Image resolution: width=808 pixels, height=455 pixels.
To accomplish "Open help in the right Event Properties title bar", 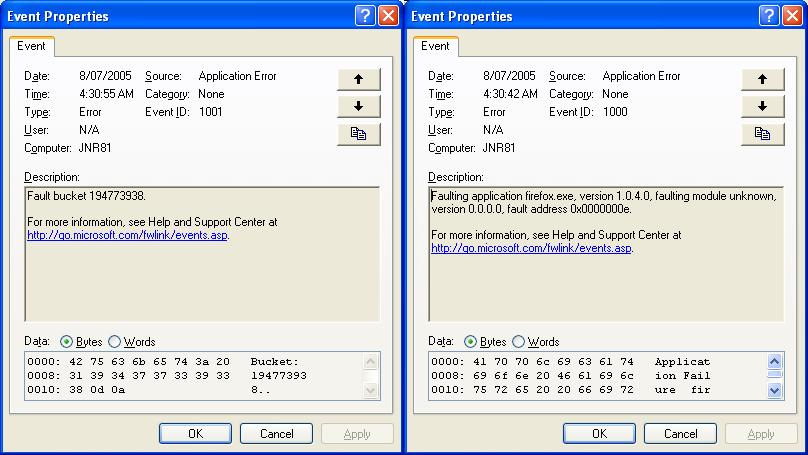I will pos(769,16).
